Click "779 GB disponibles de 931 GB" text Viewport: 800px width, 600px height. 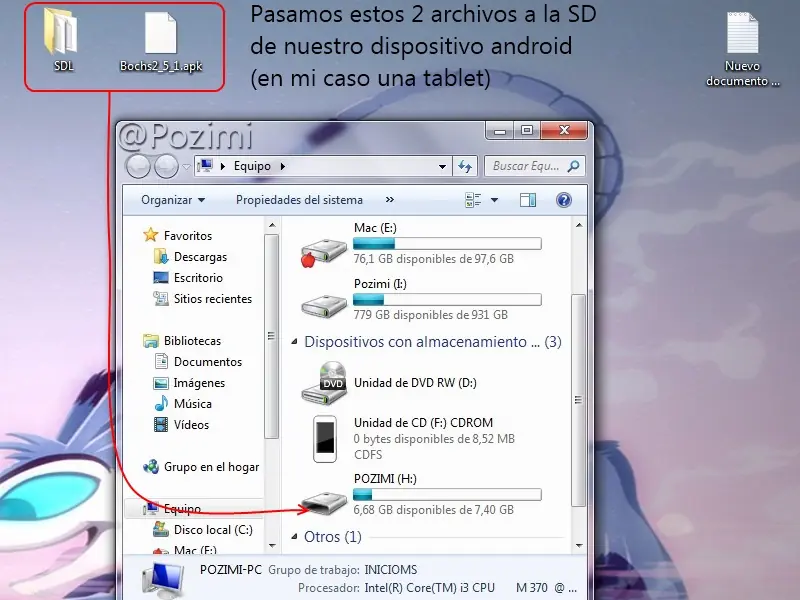430,315
